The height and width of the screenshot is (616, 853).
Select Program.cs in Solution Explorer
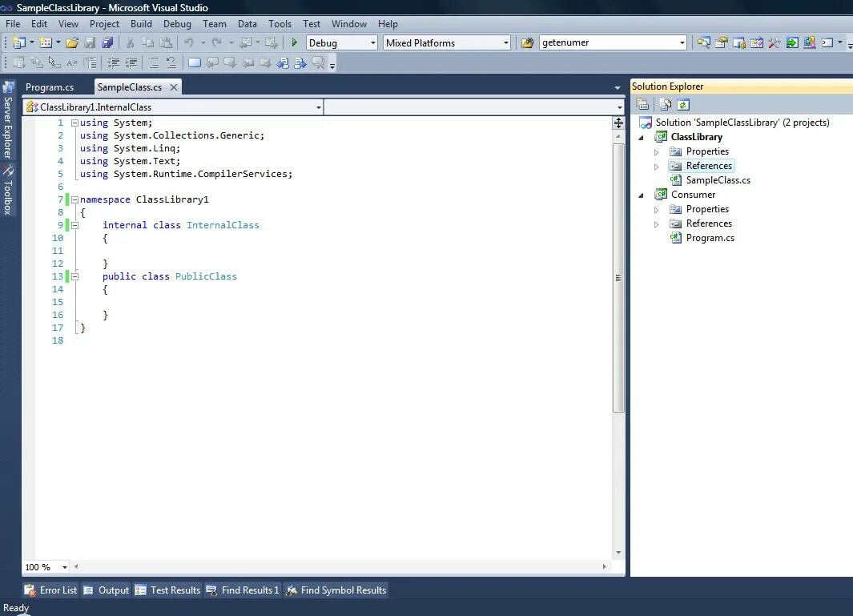coord(710,238)
